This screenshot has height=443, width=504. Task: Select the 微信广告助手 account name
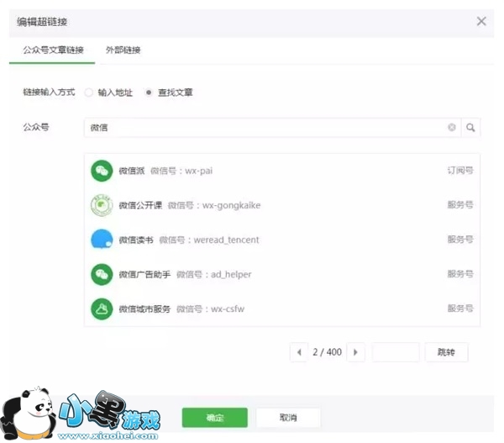point(144,274)
